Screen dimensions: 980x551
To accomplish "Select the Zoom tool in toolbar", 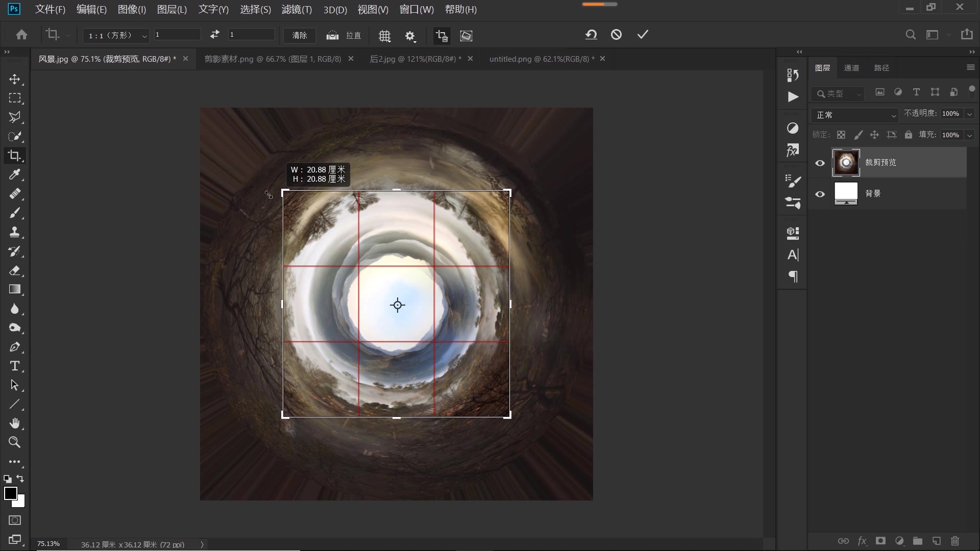I will 14,442.
